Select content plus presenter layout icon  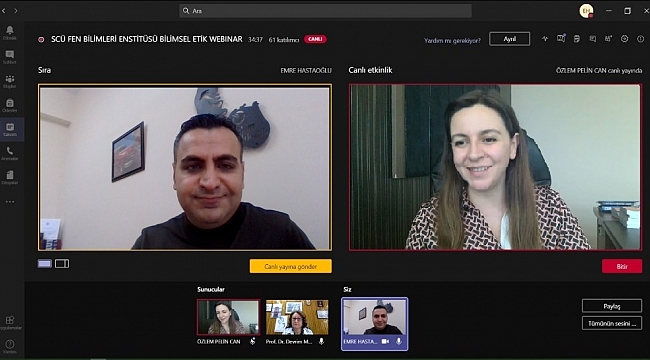coord(62,264)
